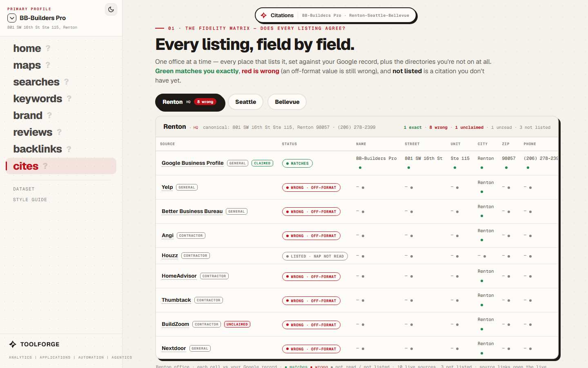The image size is (588, 368).
Task: Click the 8 wrong badge on Renton tab
Action: (205, 102)
